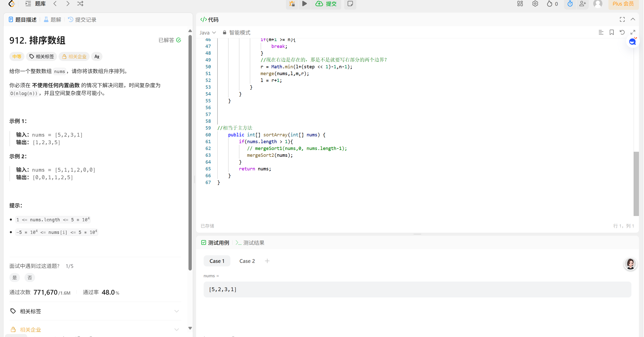Click the shuffle random problem icon
Image resolution: width=644 pixels, height=337 pixels.
[x=80, y=4]
